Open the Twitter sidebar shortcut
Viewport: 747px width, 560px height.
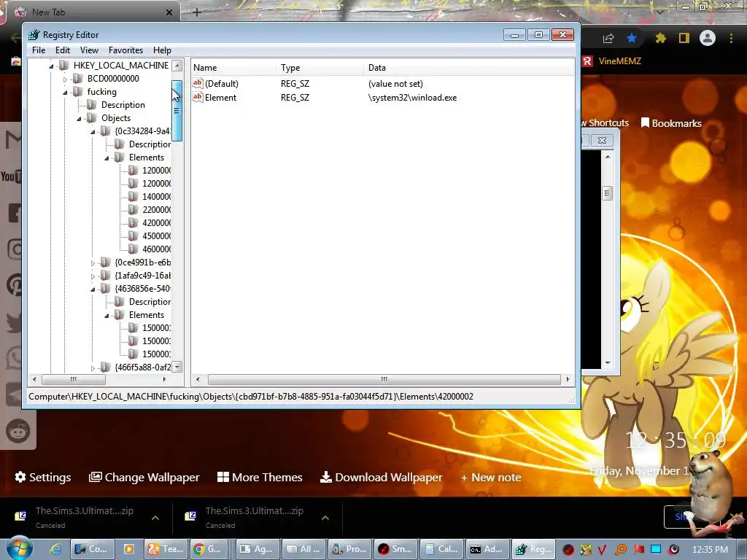pyautogui.click(x=15, y=322)
